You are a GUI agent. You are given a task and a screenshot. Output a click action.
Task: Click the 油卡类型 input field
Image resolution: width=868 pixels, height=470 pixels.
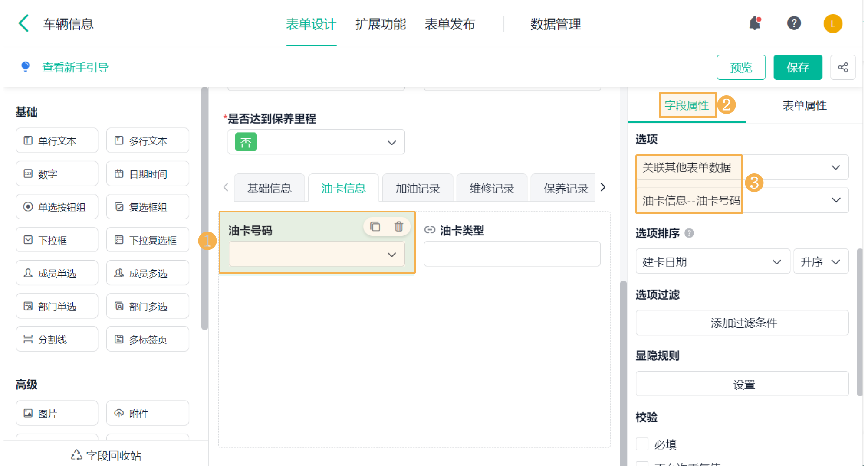click(x=512, y=254)
